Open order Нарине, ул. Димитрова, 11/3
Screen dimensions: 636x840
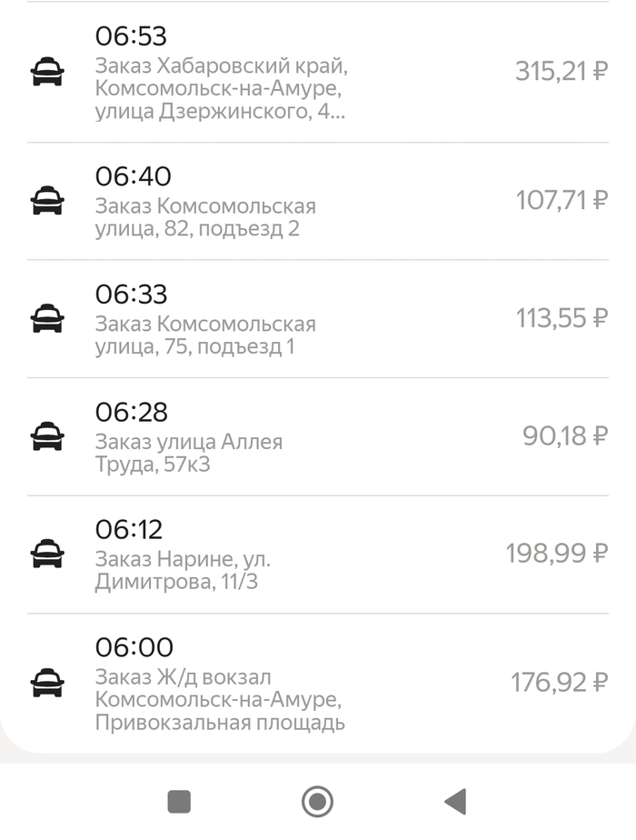tap(182, 570)
